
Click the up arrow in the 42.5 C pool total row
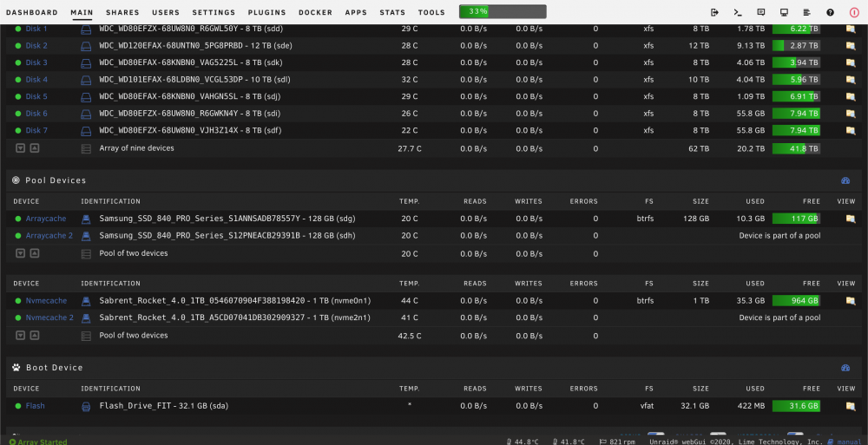point(35,336)
